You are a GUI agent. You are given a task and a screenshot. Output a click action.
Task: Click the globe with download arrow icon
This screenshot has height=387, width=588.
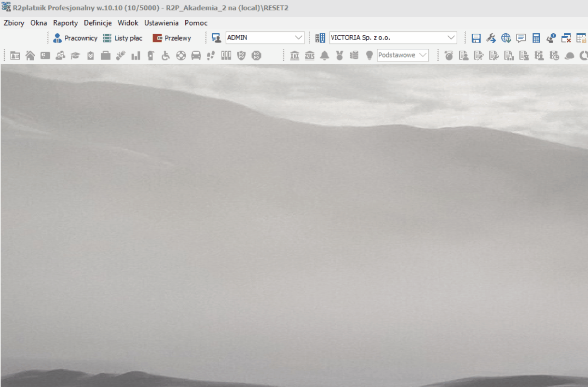[x=506, y=38]
